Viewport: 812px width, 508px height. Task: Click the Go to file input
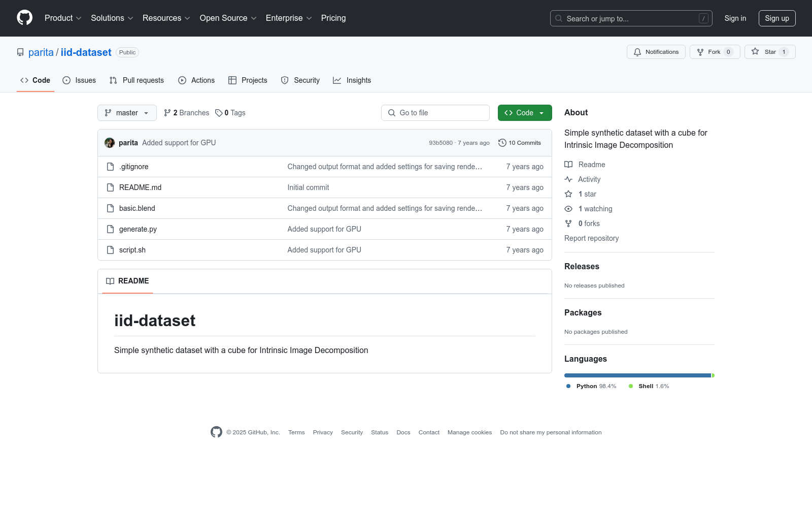click(x=435, y=113)
